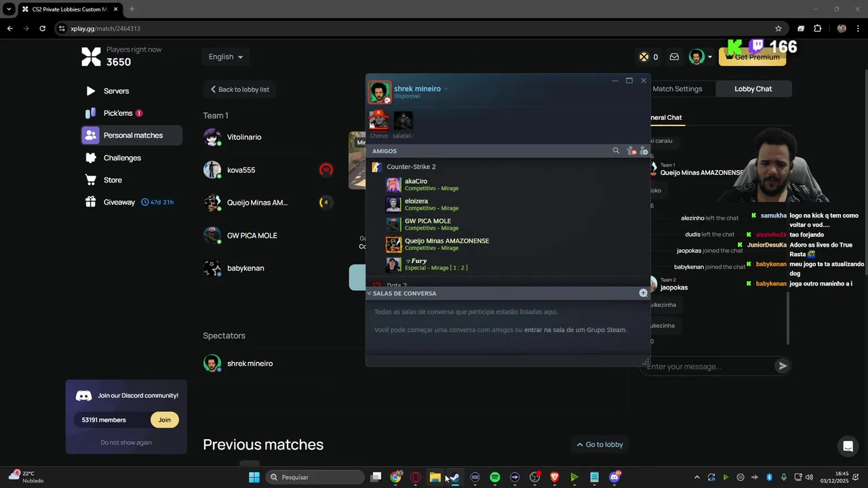Open the Giveaway page in sidebar
This screenshot has height=488, width=868.
(119, 202)
